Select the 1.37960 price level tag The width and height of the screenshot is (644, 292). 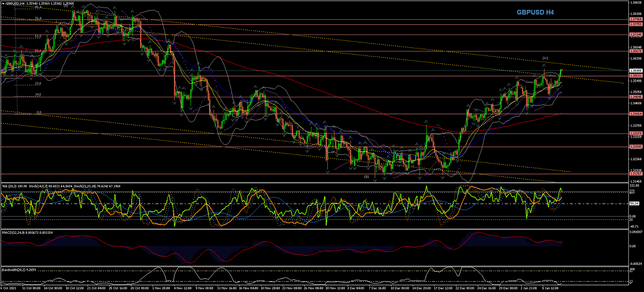click(x=635, y=20)
